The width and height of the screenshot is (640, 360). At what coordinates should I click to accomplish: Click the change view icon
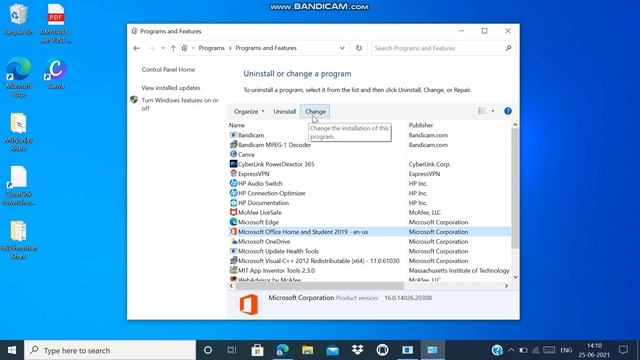coord(482,111)
